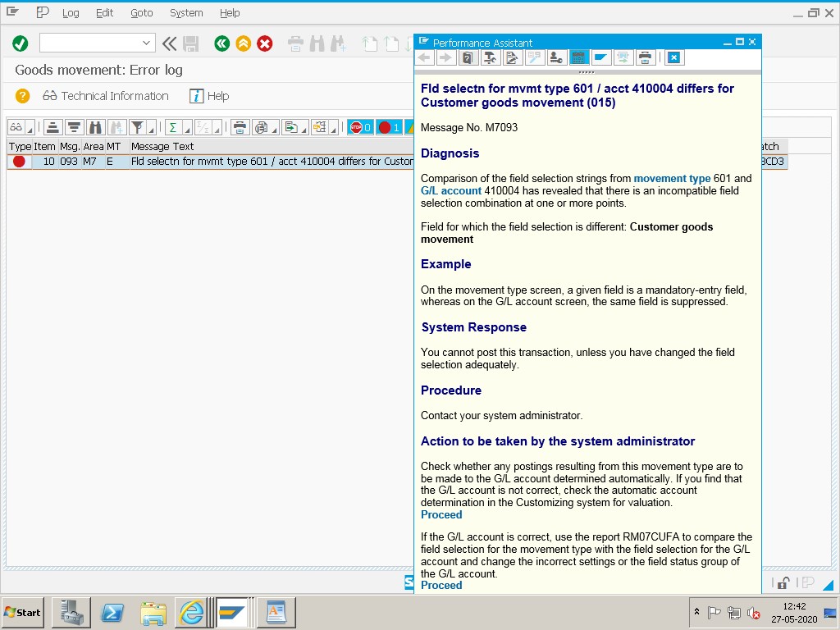Open Internet Explorer from the taskbar
Viewport: 840px width, 630px height.
pyautogui.click(x=192, y=612)
